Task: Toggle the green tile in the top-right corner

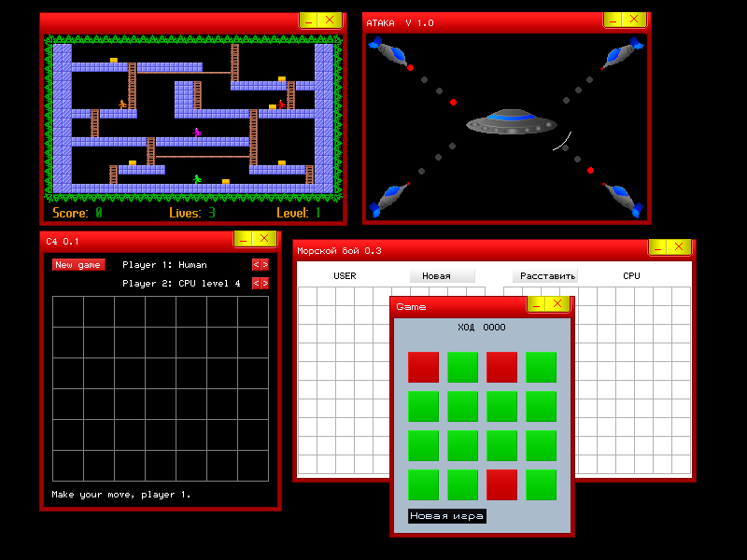Action: (x=541, y=367)
